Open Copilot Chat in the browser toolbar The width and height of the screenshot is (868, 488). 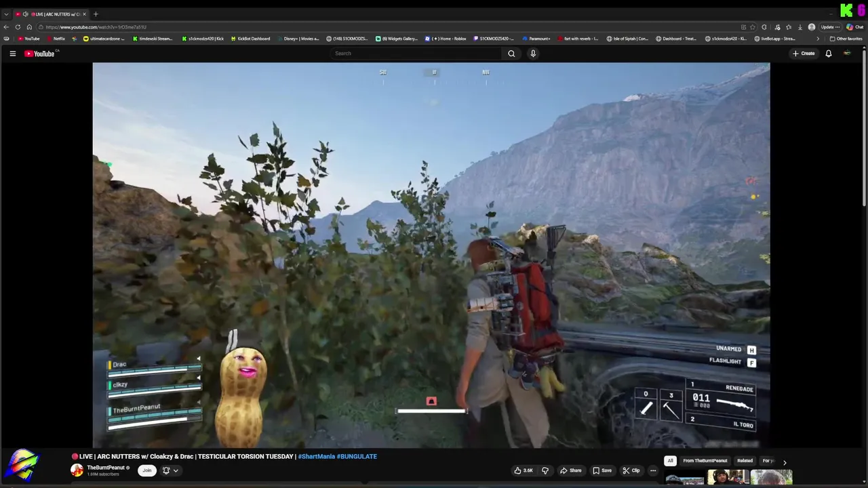click(855, 27)
